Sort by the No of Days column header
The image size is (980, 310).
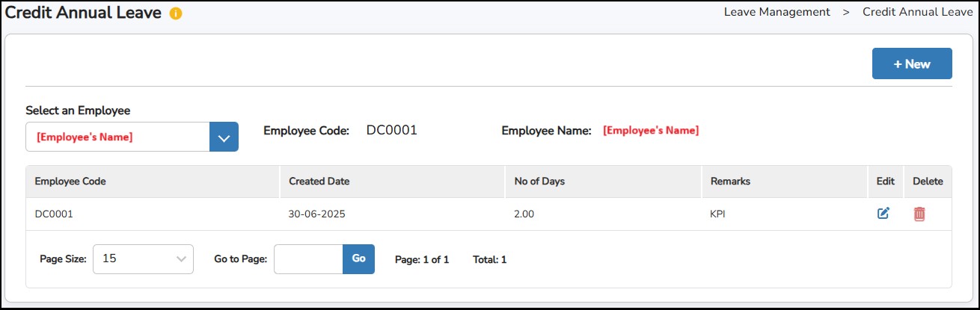540,182
